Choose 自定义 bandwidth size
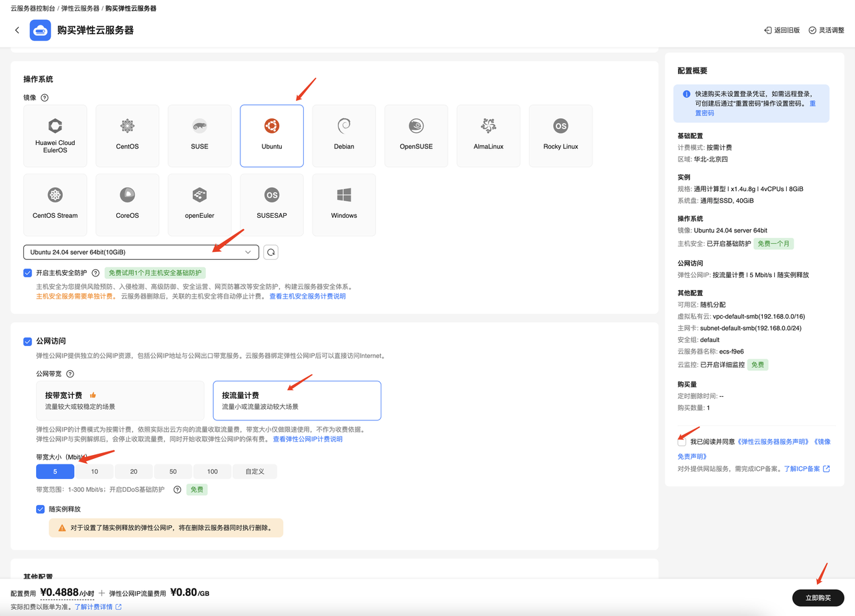Screen dimensions: 855x616 [x=254, y=471]
